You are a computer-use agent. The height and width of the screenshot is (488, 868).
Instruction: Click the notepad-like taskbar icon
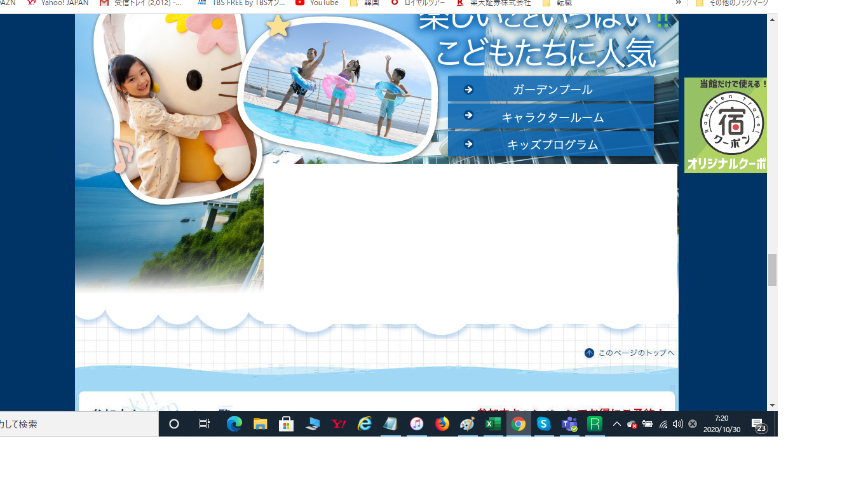click(x=390, y=424)
